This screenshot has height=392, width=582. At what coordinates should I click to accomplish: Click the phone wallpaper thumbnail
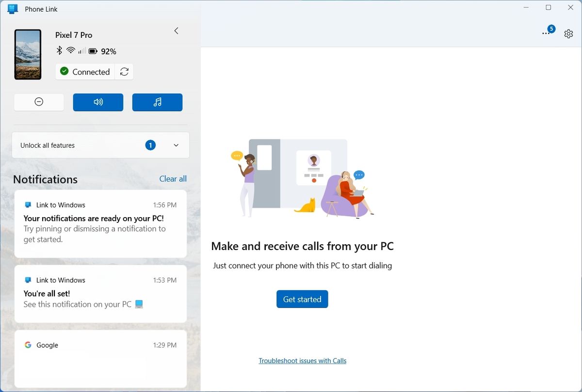tap(28, 54)
